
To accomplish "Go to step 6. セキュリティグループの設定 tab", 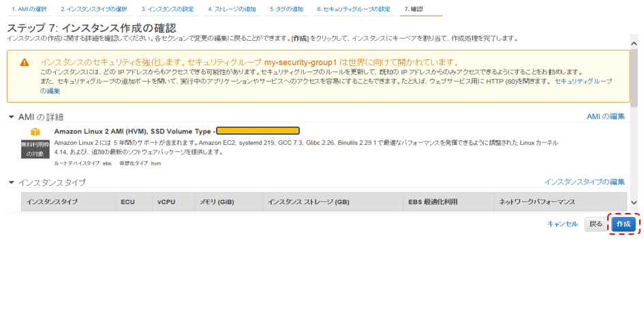I will (x=354, y=9).
